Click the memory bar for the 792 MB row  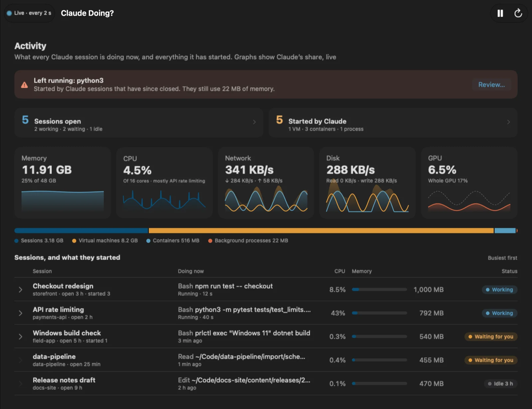(379, 313)
